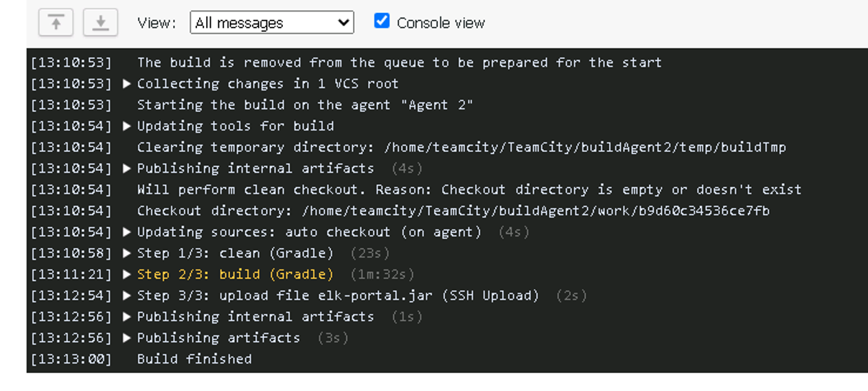This screenshot has width=868, height=391.
Task: Click the Will perform clean checkout line
Action: (x=469, y=190)
